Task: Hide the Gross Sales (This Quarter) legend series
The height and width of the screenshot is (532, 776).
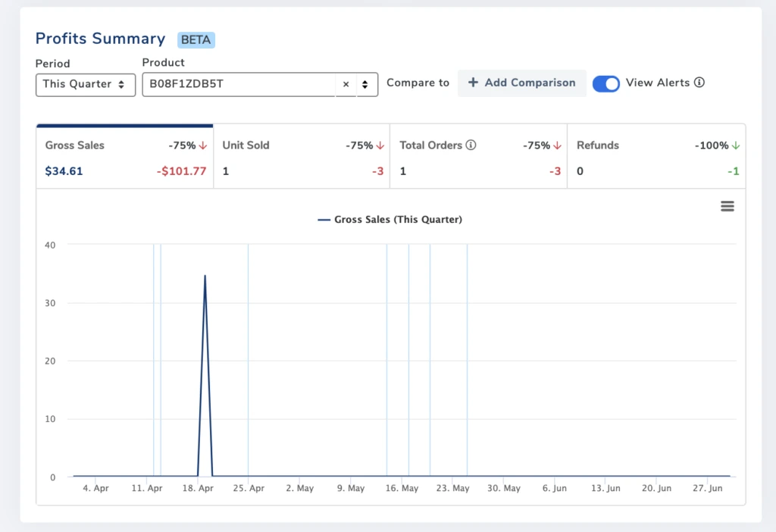Action: [390, 220]
